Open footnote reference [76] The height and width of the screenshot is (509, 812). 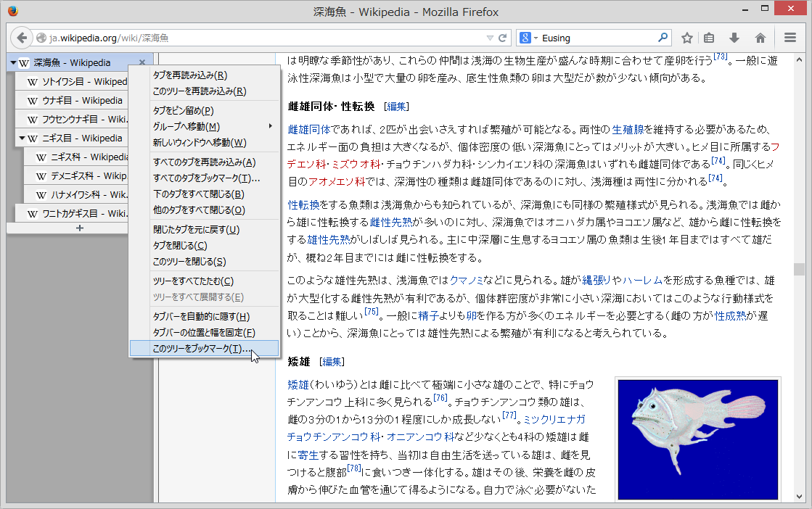click(440, 398)
